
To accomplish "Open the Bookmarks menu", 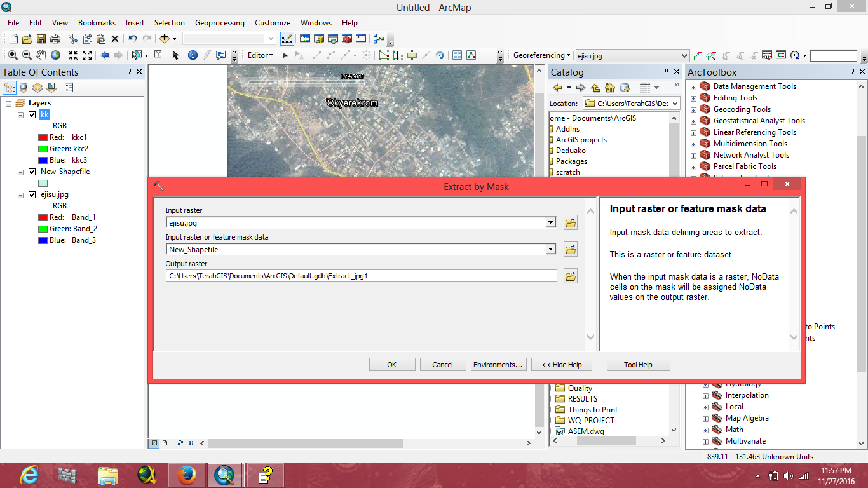I will [97, 22].
